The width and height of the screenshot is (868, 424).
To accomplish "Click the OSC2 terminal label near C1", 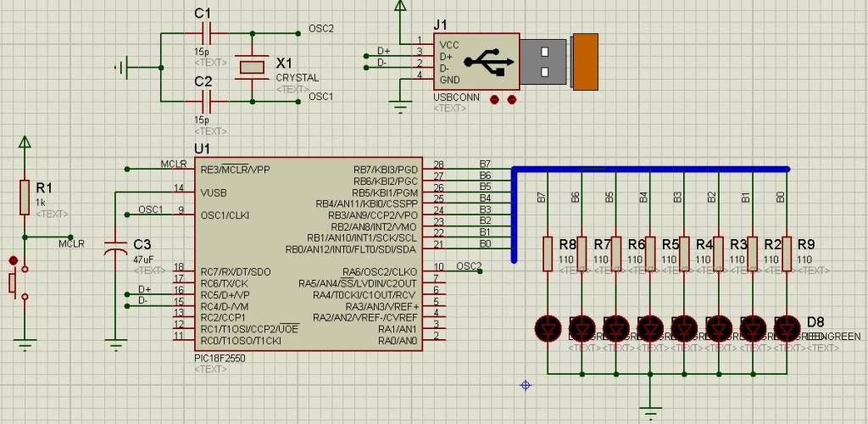I will [320, 28].
